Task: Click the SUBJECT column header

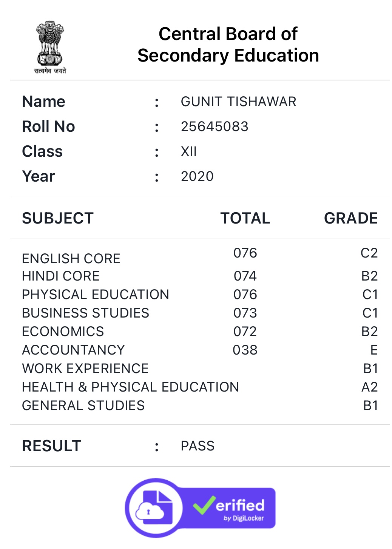Action: tap(58, 218)
